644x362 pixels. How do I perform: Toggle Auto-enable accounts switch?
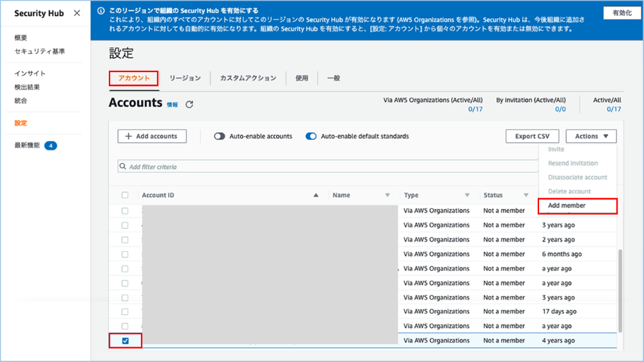pos(220,137)
